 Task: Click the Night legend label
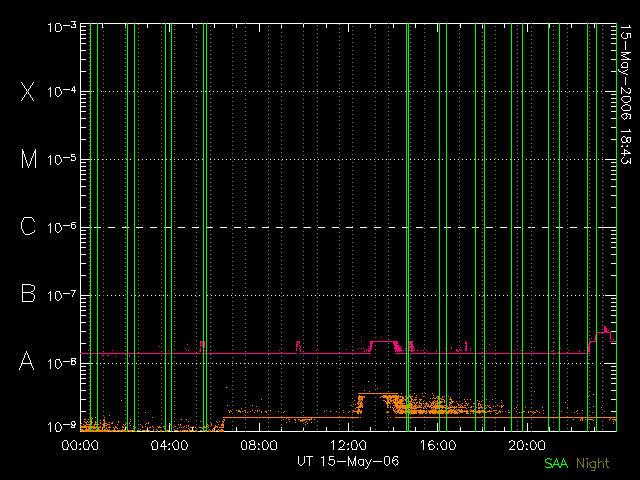point(593,464)
